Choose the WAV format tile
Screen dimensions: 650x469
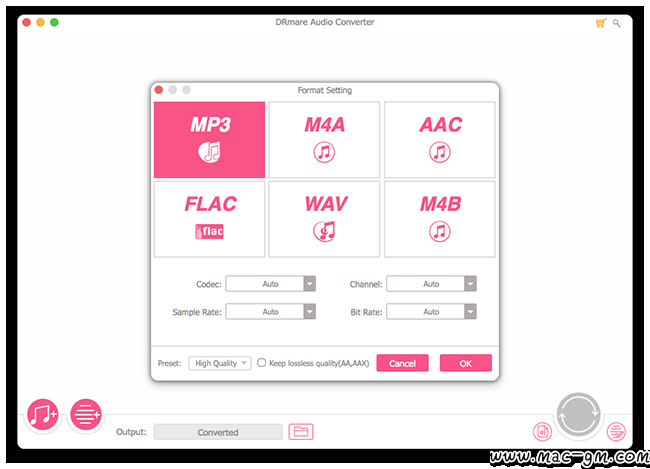[x=324, y=219]
